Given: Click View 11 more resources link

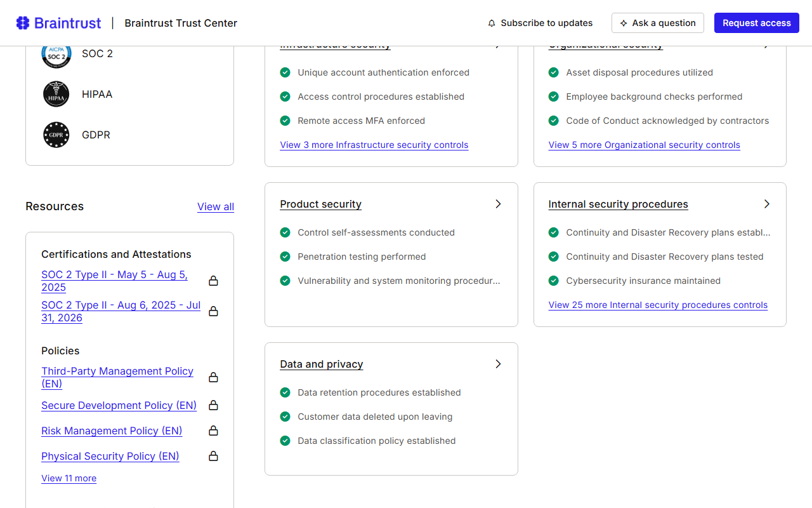Looking at the screenshot, I should tap(69, 478).
